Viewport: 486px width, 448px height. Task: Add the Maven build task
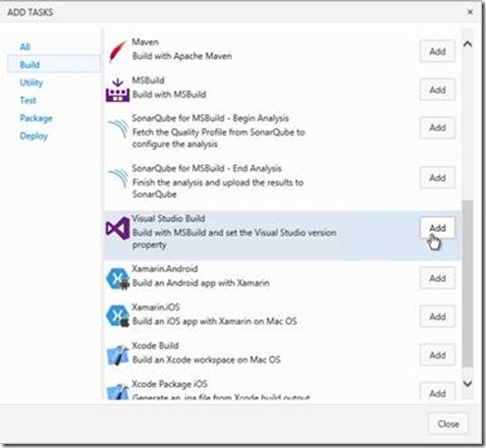(437, 51)
